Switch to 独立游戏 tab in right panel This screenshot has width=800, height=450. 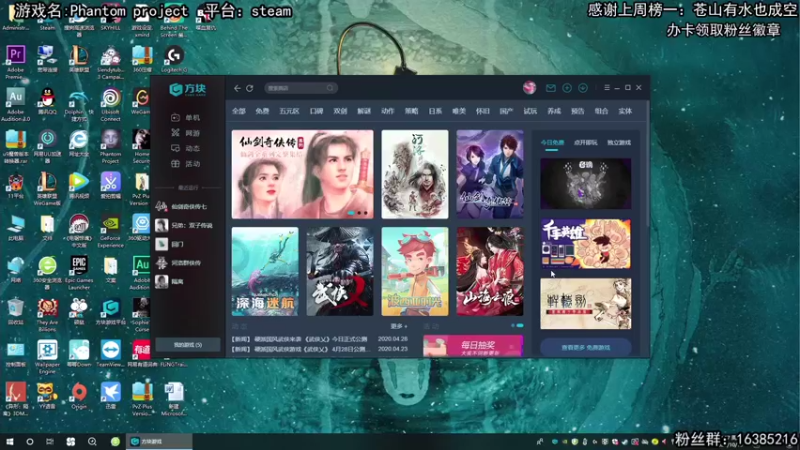(619, 143)
